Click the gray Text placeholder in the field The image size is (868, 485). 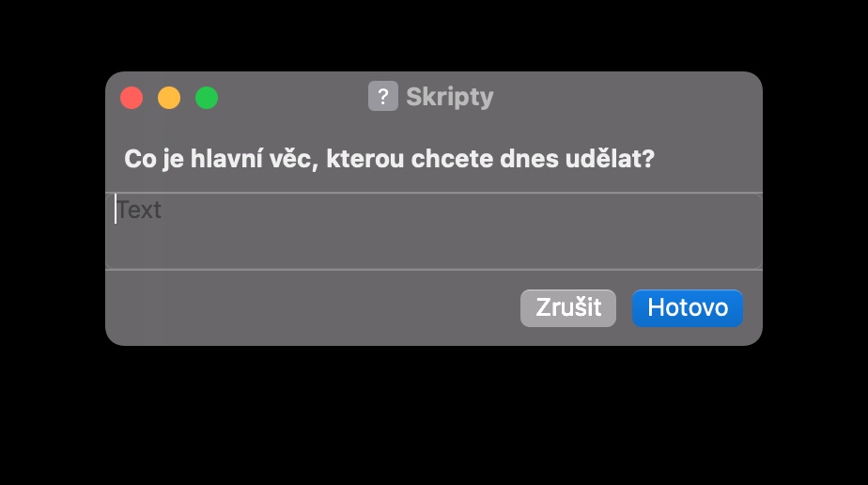tap(139, 210)
